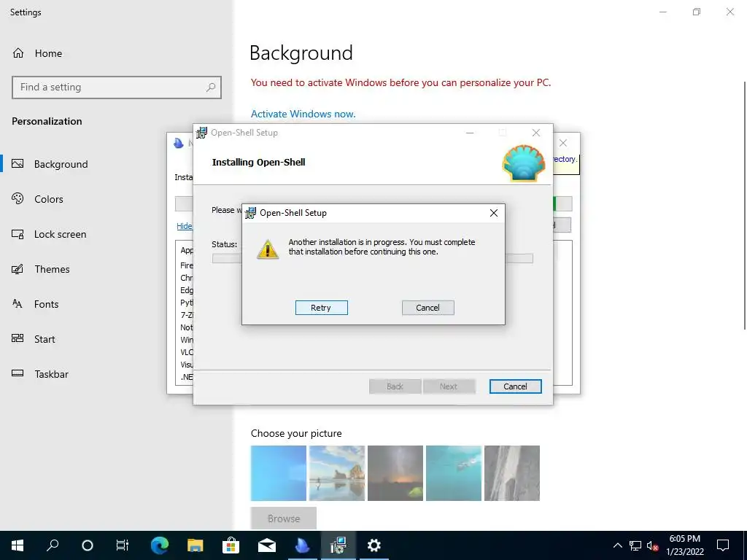This screenshot has width=747, height=560.
Task: Close the Ninite window behind the installer
Action: [563, 143]
